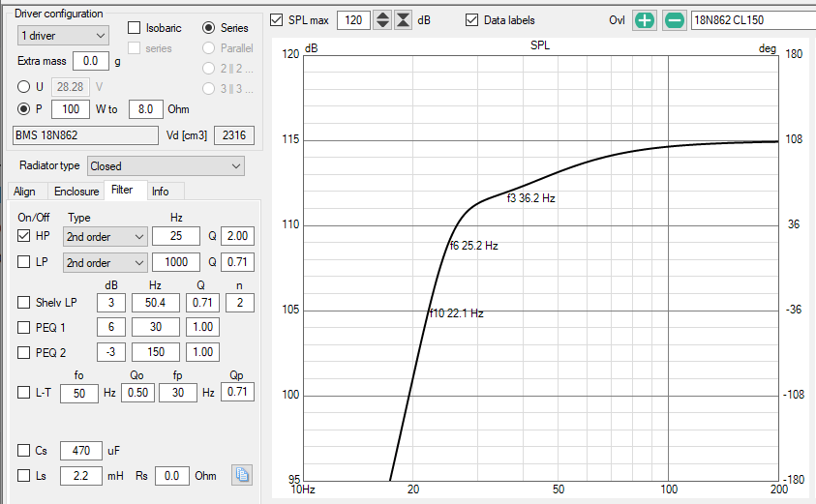Click the 8.0 Ohm impedance field
This screenshot has width=816, height=504.
click(146, 109)
